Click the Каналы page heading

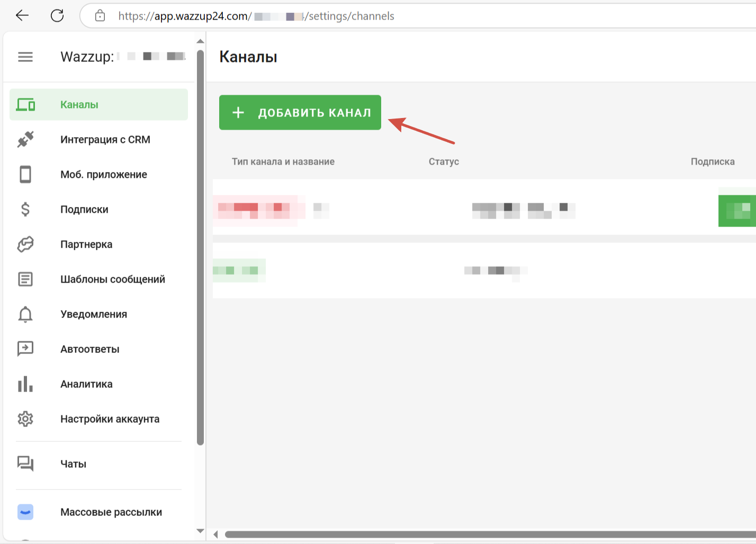[248, 57]
